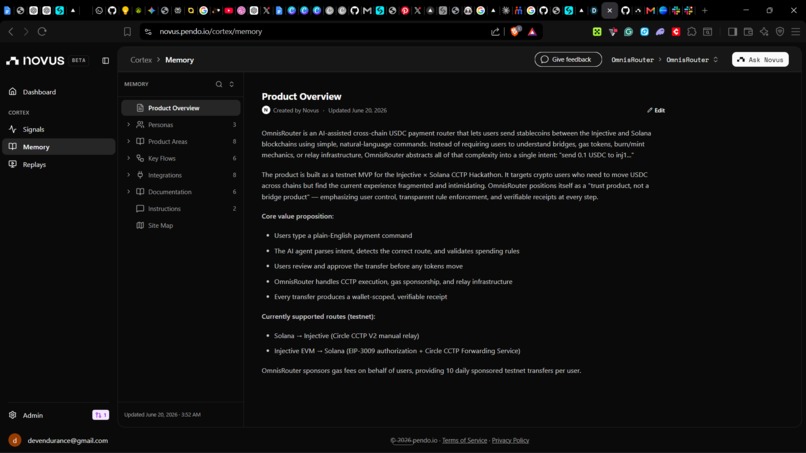806x453 pixels.
Task: Go back in browser history
Action: click(x=11, y=32)
